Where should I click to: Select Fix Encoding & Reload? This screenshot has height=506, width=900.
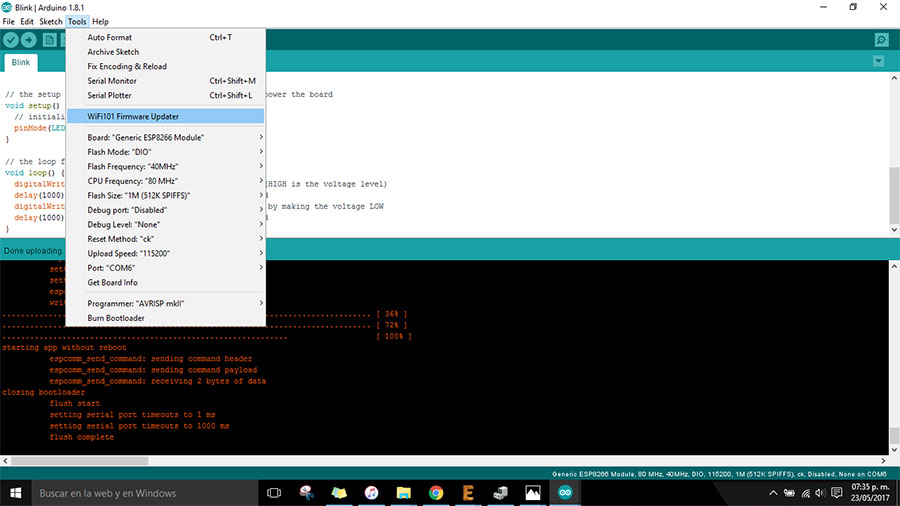point(166,67)
